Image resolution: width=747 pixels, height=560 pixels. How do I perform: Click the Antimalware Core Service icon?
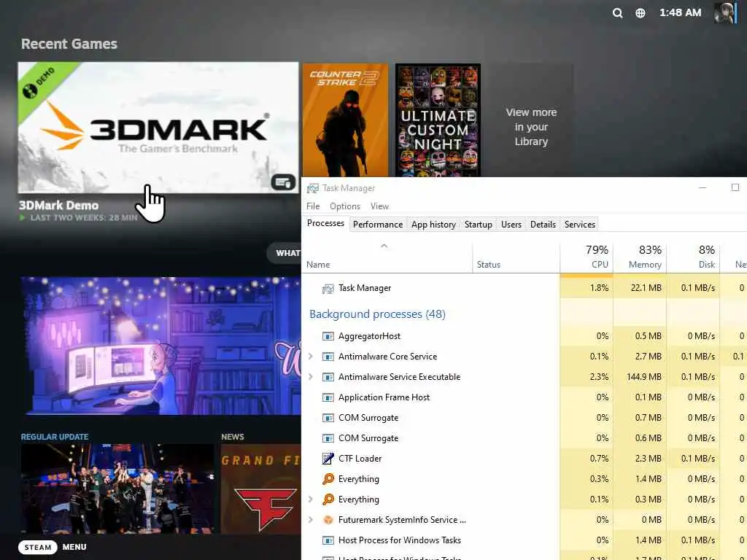point(328,357)
